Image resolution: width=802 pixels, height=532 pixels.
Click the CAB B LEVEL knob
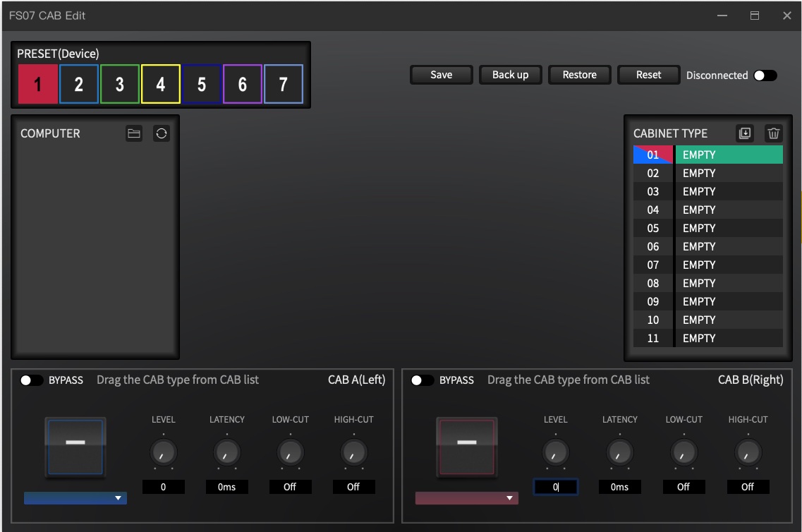coord(555,452)
